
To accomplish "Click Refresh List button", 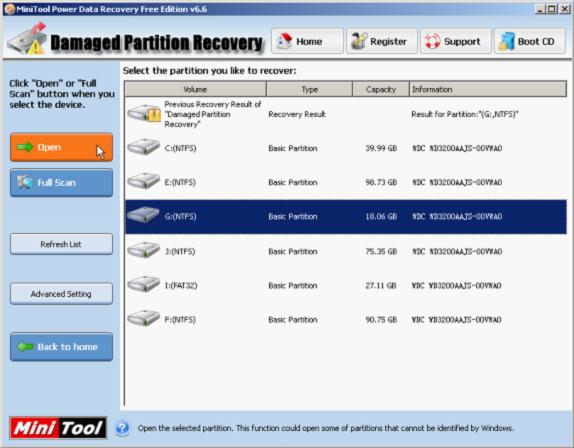I will click(x=62, y=244).
